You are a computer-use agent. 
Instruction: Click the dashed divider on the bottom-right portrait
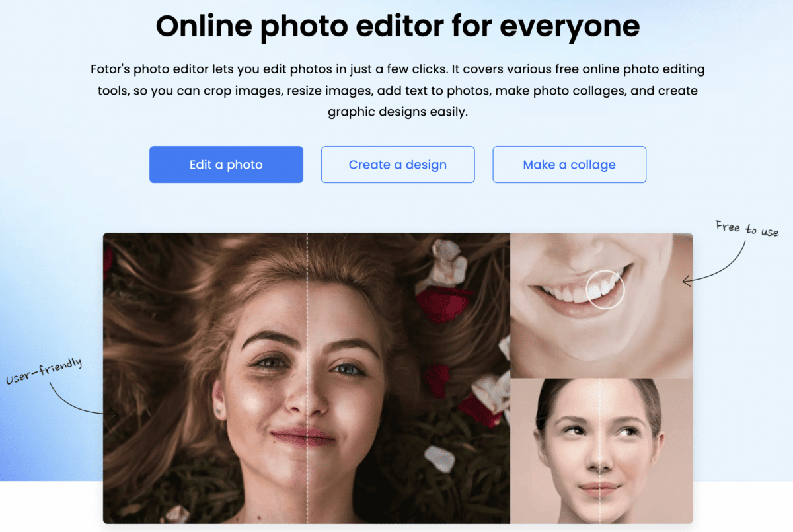pyautogui.click(x=600, y=451)
